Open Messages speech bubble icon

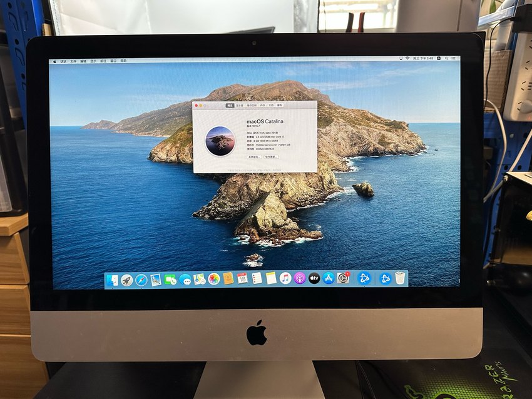185,280
